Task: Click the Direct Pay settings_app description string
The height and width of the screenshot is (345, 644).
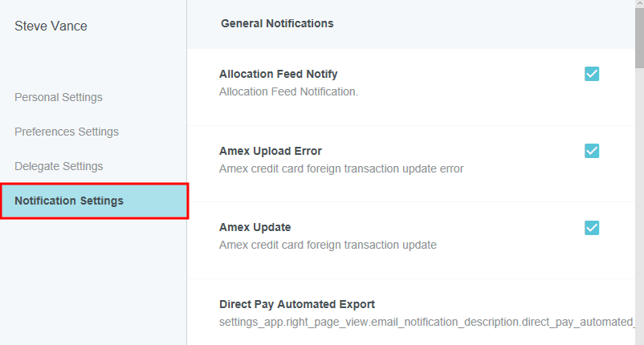Action: [426, 322]
